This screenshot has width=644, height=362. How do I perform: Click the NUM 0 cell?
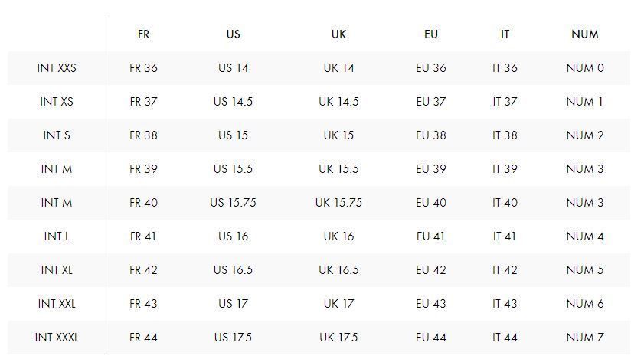pyautogui.click(x=585, y=67)
